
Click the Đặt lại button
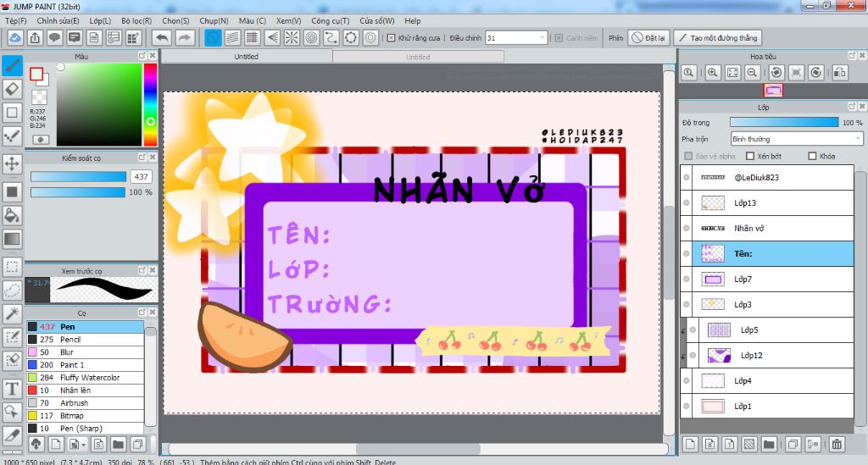click(648, 37)
